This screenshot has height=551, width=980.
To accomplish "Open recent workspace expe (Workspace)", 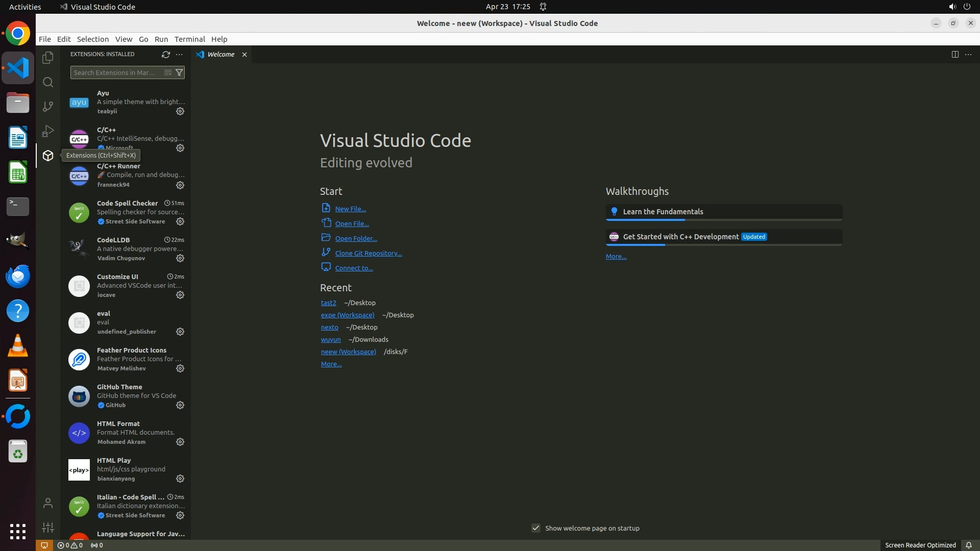I will point(347,315).
